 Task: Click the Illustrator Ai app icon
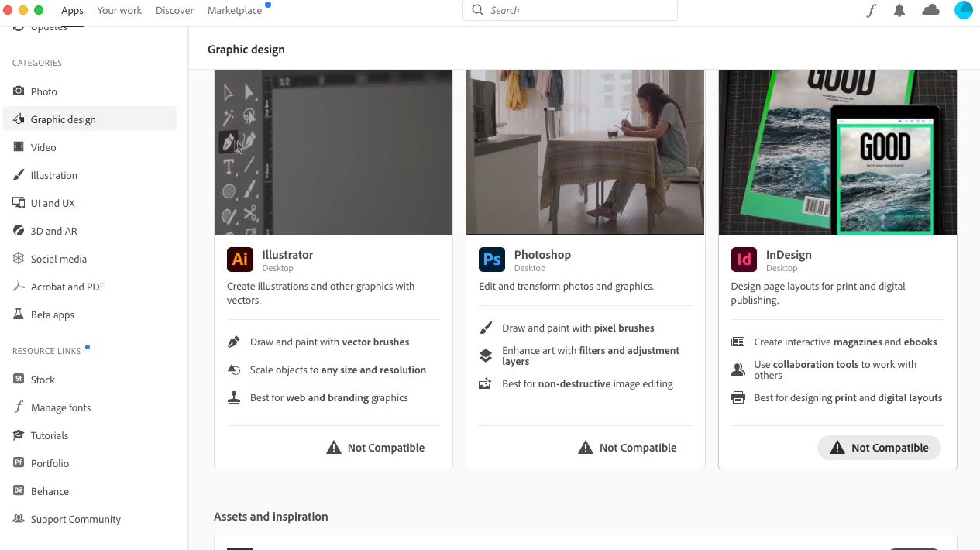tap(240, 260)
